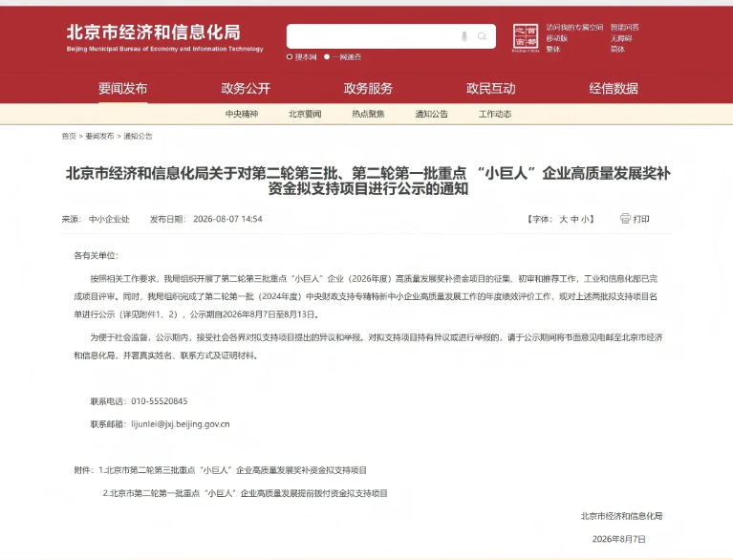Open attachment 2 第二轮第一批 提前拨付资金拟支持项目
733x560 pixels.
pyautogui.click(x=245, y=493)
